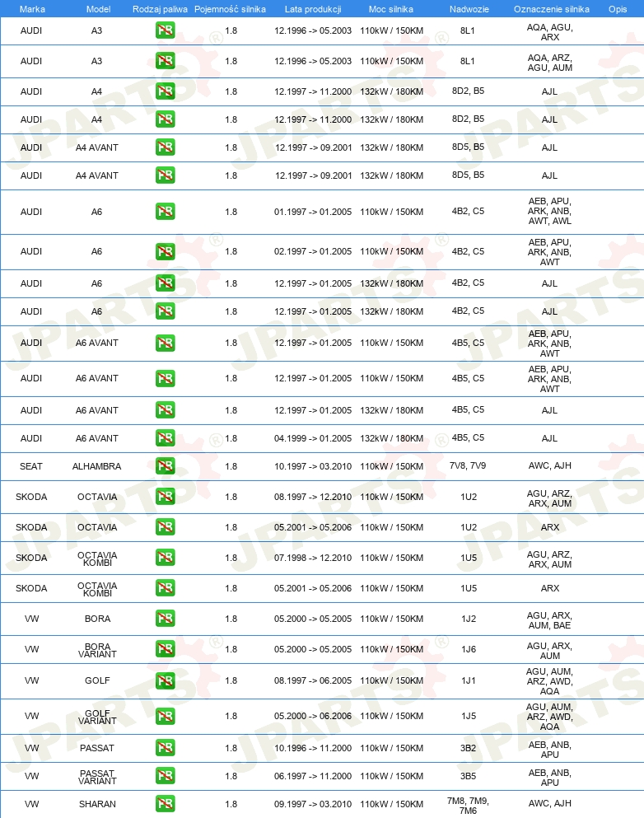Select the GOLF model cell
The image size is (644, 818).
point(97,680)
